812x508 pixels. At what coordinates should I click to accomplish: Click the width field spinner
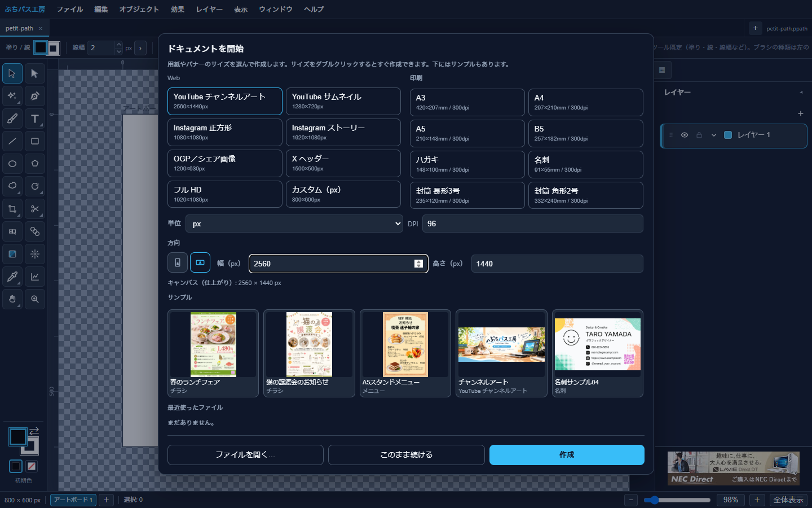pos(418,264)
